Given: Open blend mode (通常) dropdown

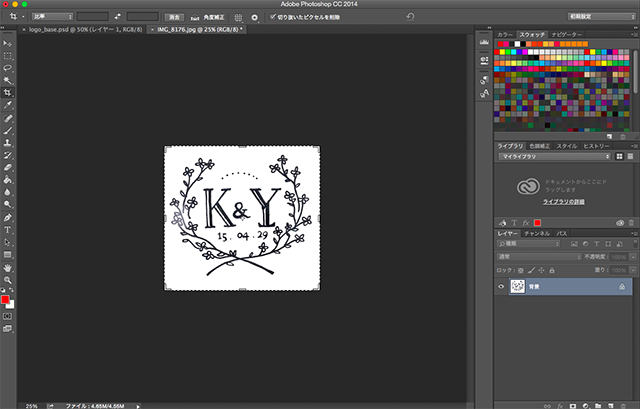Looking at the screenshot, I should (x=539, y=257).
